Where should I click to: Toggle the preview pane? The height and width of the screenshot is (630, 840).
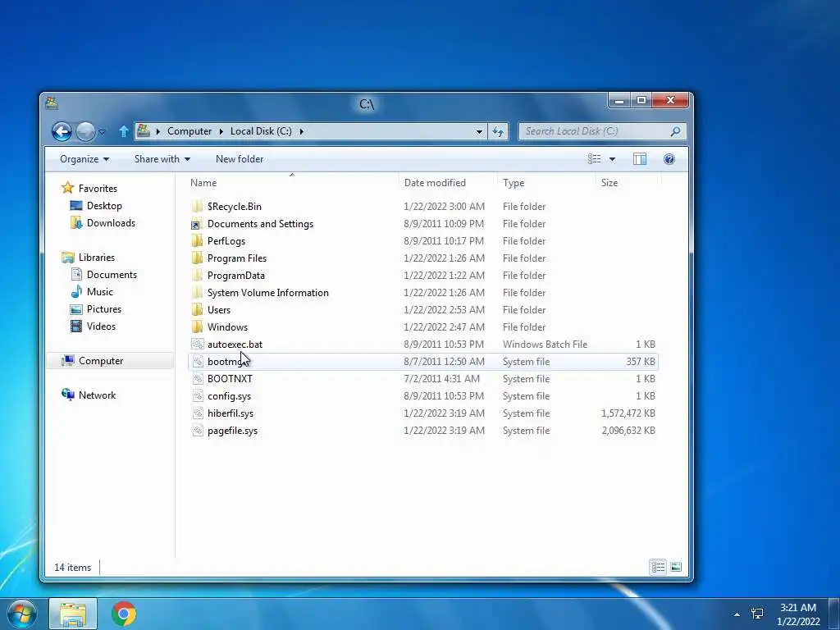click(640, 159)
